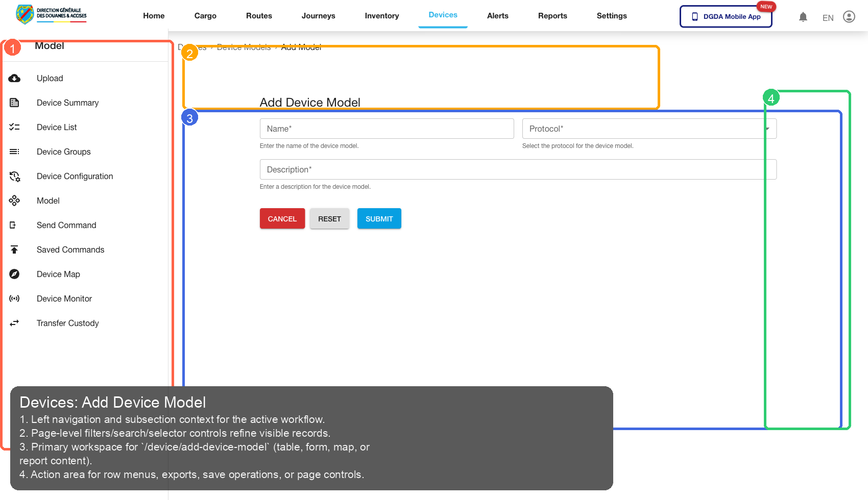Click the Device Monitor signal icon
The image size is (868, 500).
point(14,298)
